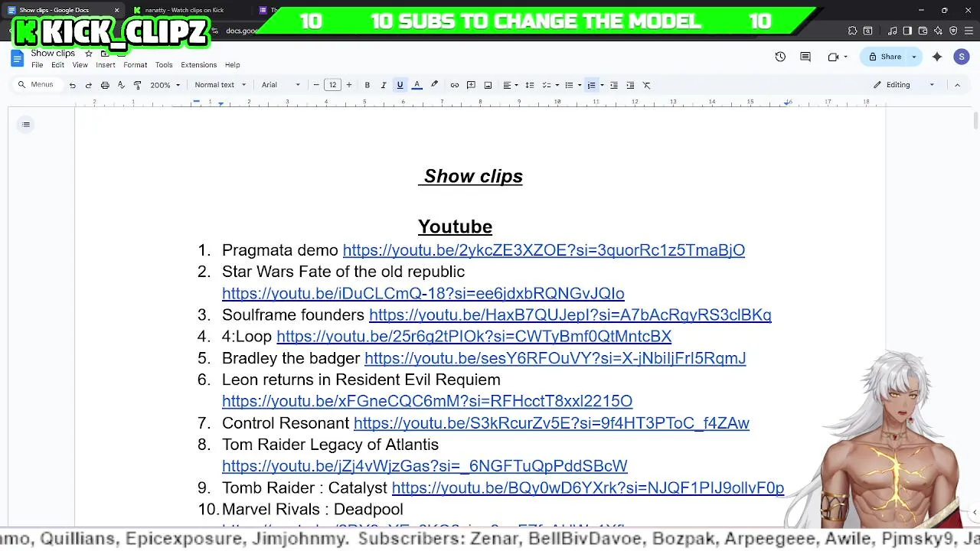Star the Show clips document
The height and width of the screenshot is (551, 980).
click(89, 54)
